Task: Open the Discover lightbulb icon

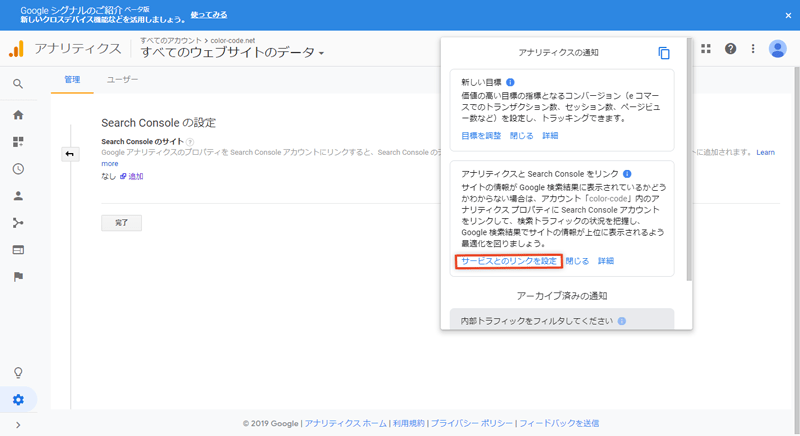Action: pos(18,373)
